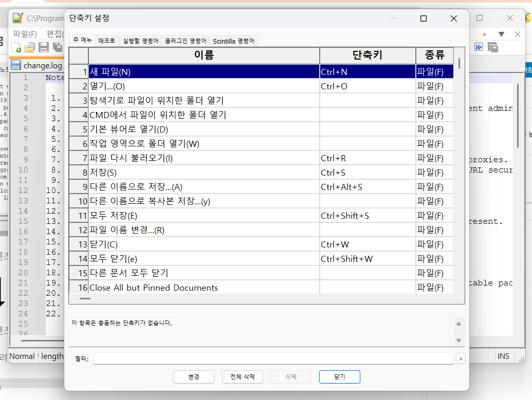532x400 pixels.
Task: Select the 탐색기로 파일이 위치한 폴더 열기 row
Action: pyautogui.click(x=261, y=100)
